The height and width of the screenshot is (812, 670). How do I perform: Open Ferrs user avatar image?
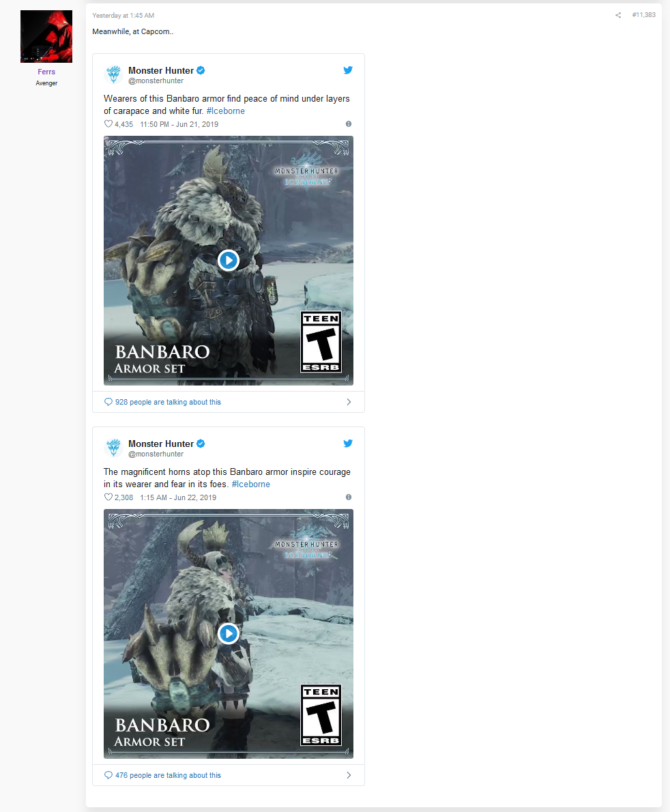click(x=46, y=36)
